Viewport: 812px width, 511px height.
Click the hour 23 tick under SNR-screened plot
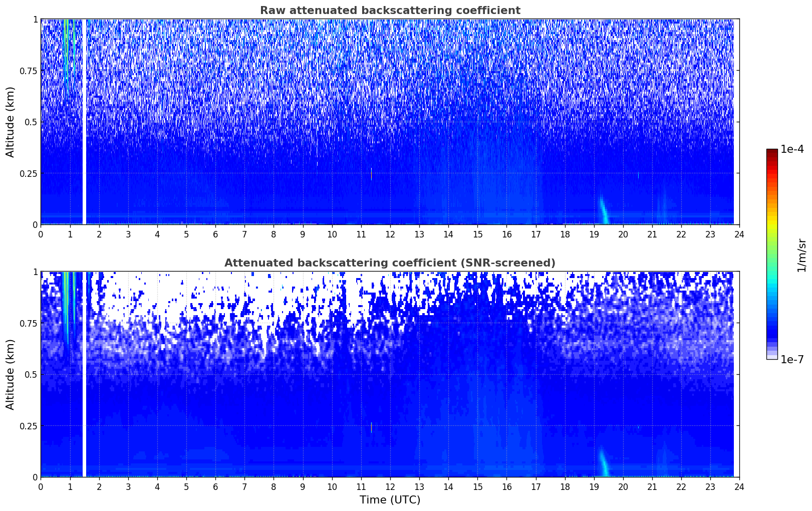[x=710, y=486]
